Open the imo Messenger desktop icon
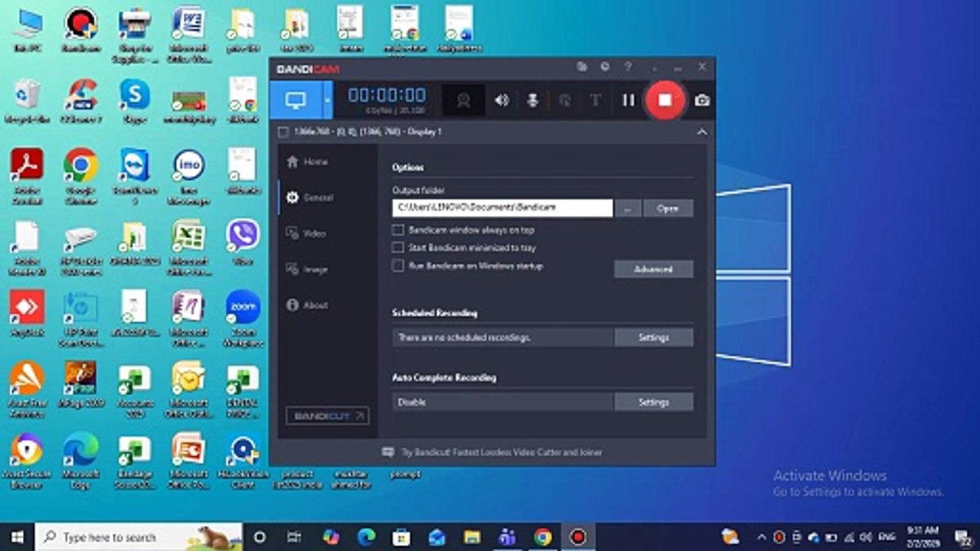 point(188,176)
